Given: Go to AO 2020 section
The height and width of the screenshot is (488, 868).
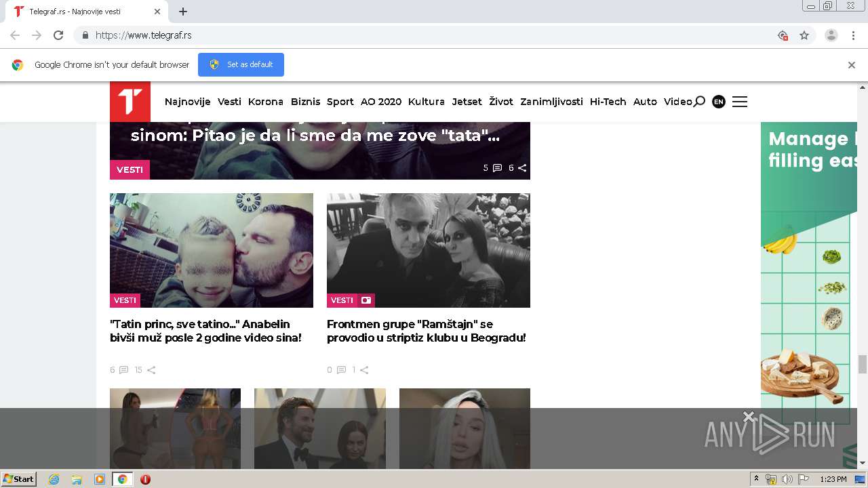Looking at the screenshot, I should pos(381,102).
